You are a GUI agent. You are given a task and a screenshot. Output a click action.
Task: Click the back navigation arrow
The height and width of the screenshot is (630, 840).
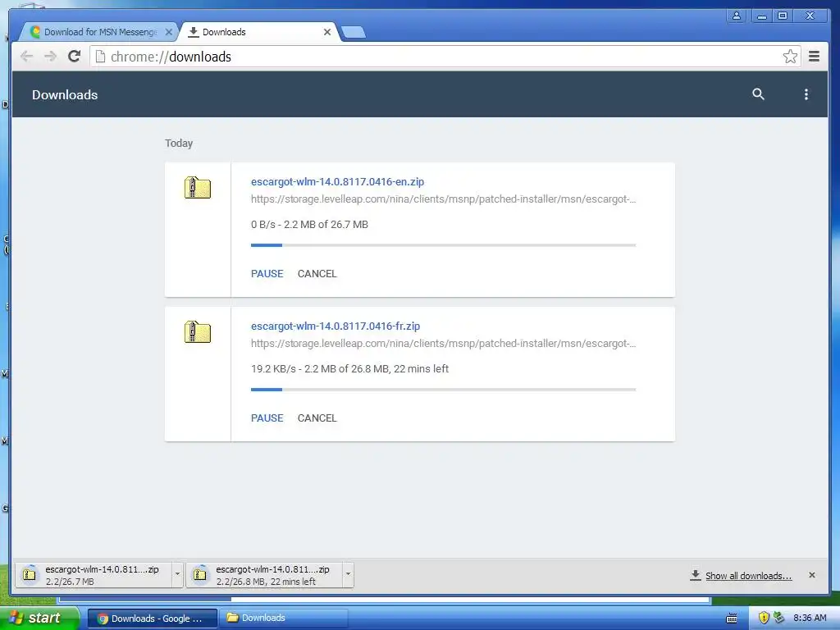26,57
